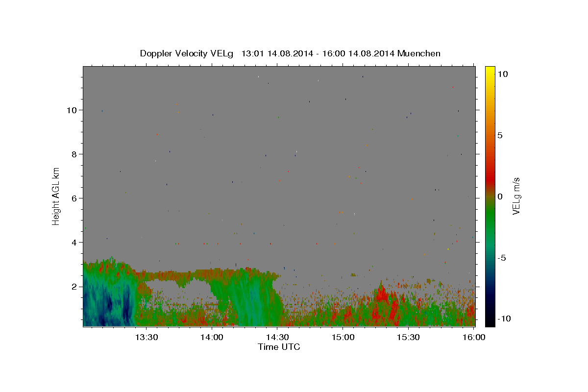
Task: Click the height tick label 10
Action: coord(72,110)
